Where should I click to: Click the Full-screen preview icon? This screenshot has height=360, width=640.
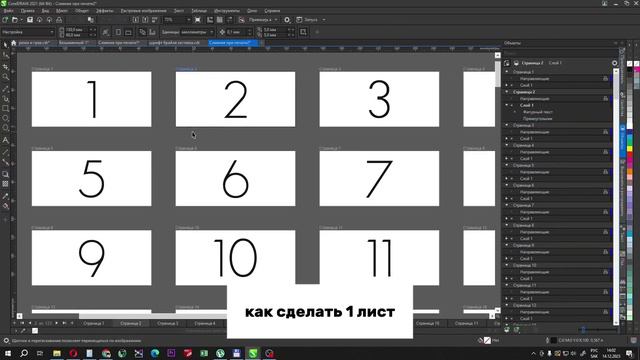tap(198, 20)
